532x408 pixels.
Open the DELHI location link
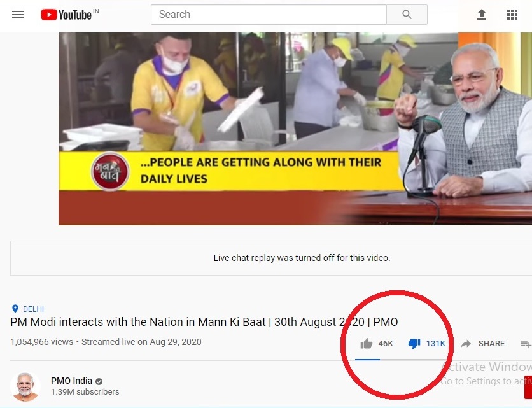tap(33, 309)
